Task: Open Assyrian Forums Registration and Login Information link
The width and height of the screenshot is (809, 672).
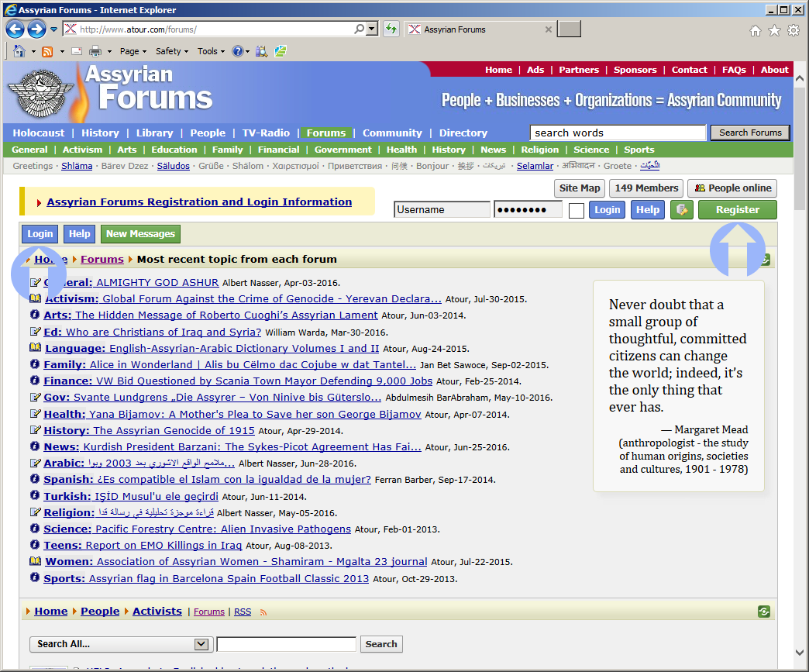Action: (199, 202)
